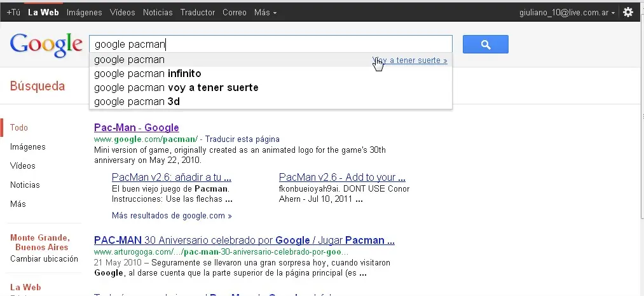Open Correo in the top bar

coord(235,12)
